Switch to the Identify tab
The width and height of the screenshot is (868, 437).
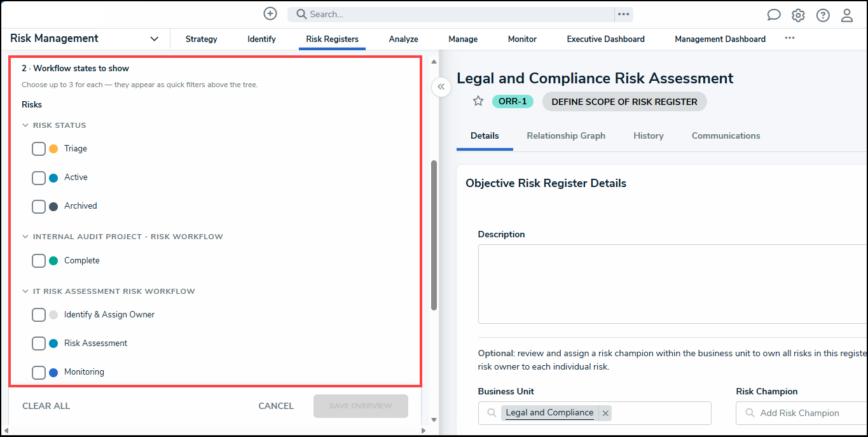coord(261,39)
